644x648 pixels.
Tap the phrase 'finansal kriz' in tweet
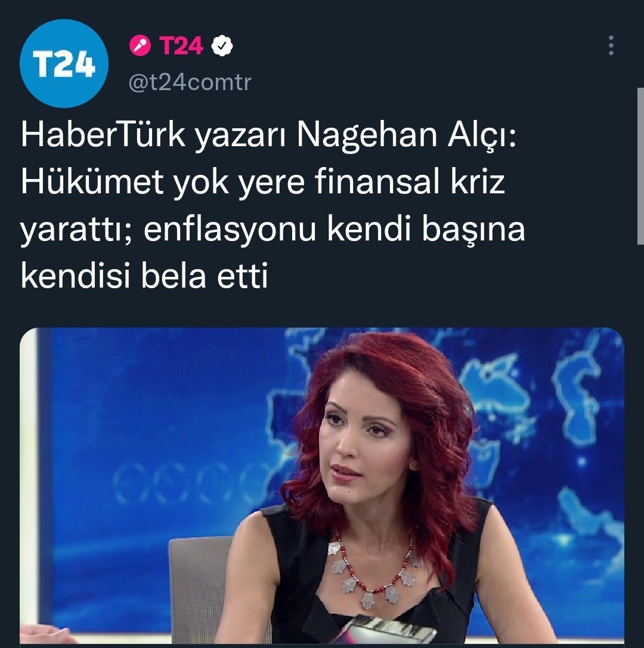410,181
